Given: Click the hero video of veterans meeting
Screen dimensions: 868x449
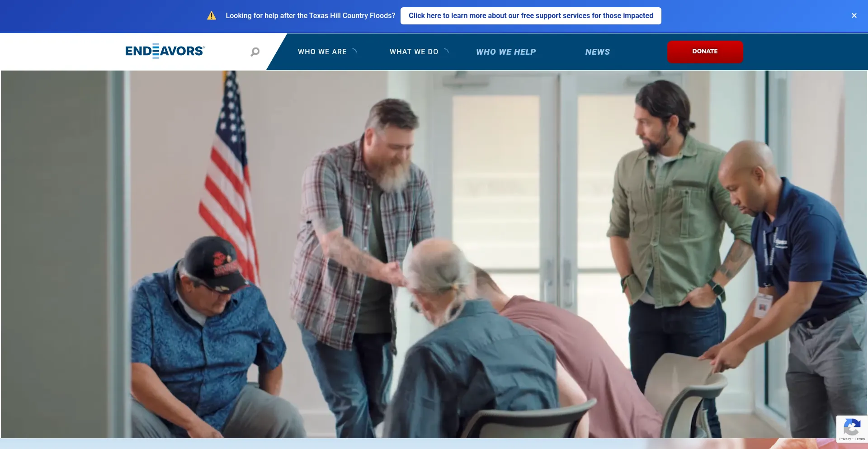Looking at the screenshot, I should [434, 254].
